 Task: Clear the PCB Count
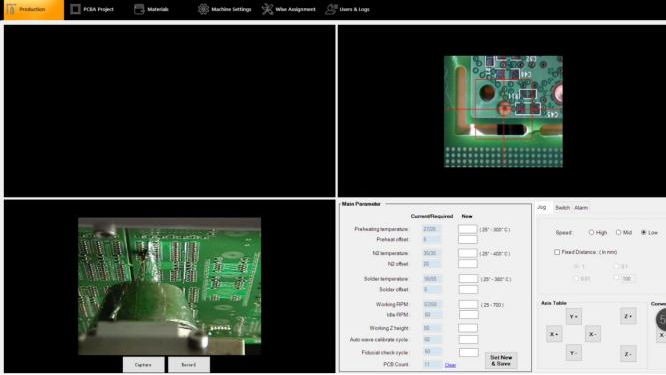pos(450,365)
